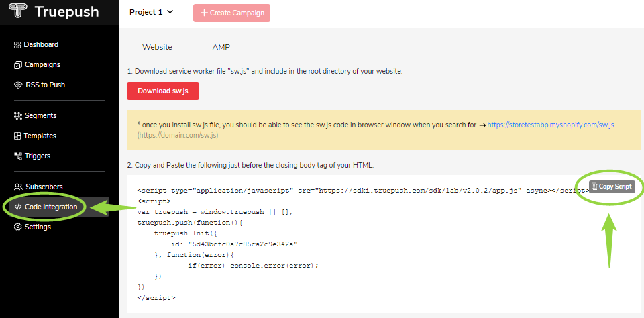The image size is (644, 318).
Task: Click the sw.js install note text
Action: [x=307, y=125]
